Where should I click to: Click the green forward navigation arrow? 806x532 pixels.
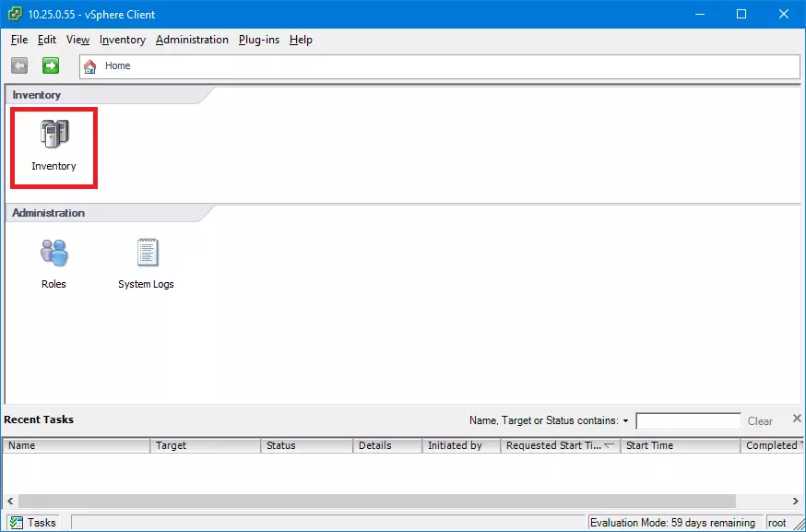[x=51, y=65]
